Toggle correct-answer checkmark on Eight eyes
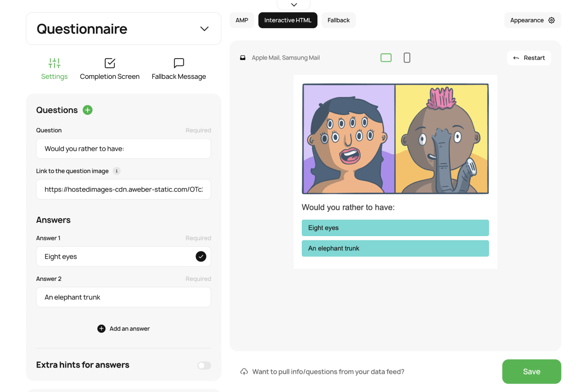Image resolution: width=586 pixels, height=392 pixels. (201, 256)
